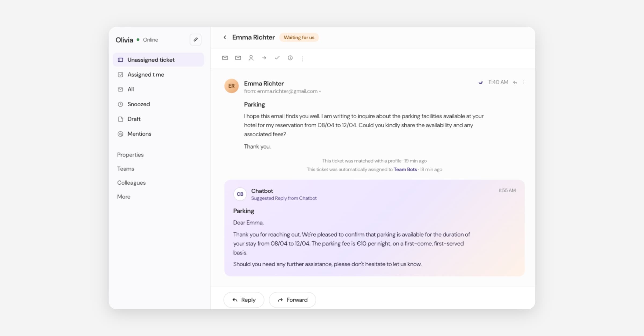The image size is (644, 336).
Task: Click the second envelope icon in ticket toolbar
Action: (x=238, y=58)
